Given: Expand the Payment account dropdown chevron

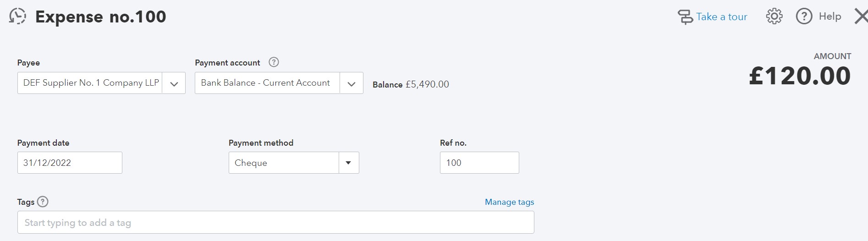Looking at the screenshot, I should point(352,83).
